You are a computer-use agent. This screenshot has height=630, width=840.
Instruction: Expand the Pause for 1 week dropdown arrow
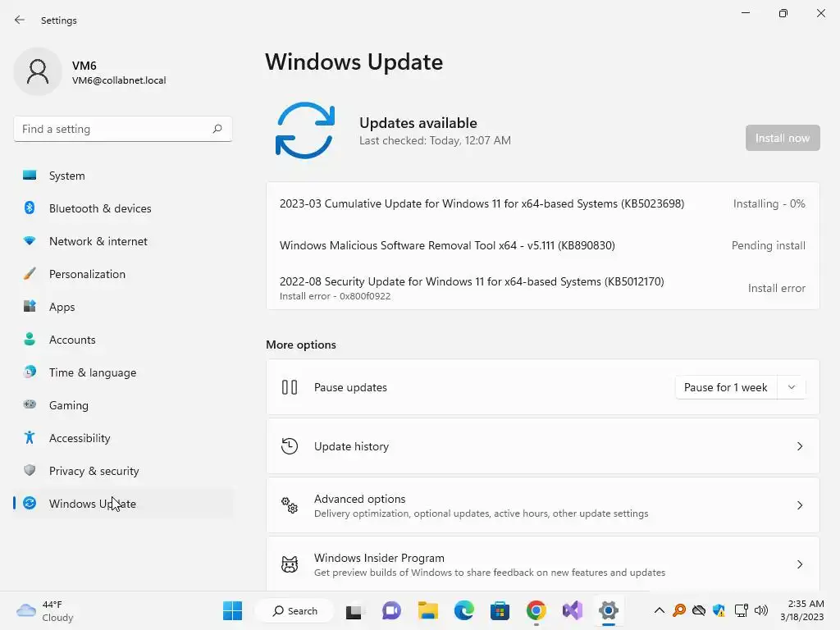coord(792,387)
